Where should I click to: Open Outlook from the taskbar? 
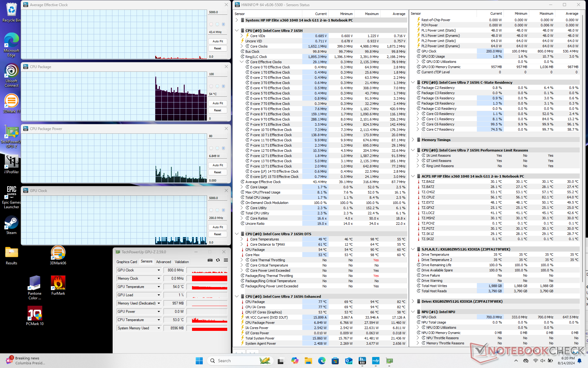[349, 361]
